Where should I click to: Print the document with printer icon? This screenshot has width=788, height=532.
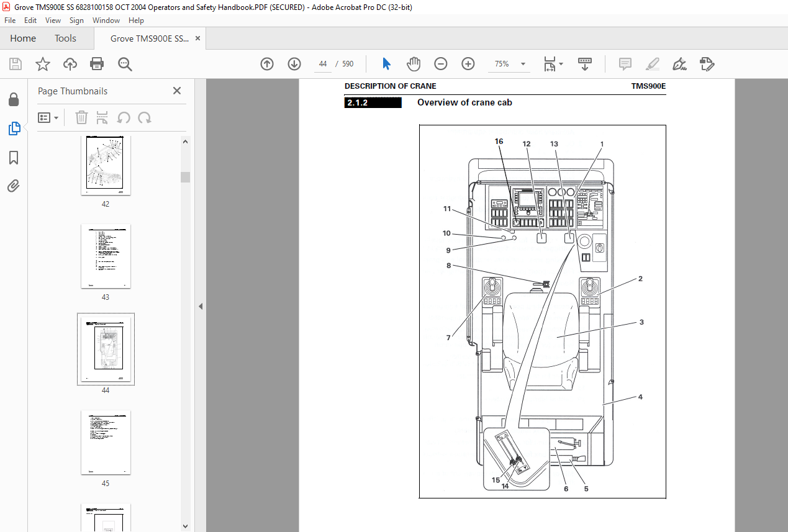pos(97,64)
